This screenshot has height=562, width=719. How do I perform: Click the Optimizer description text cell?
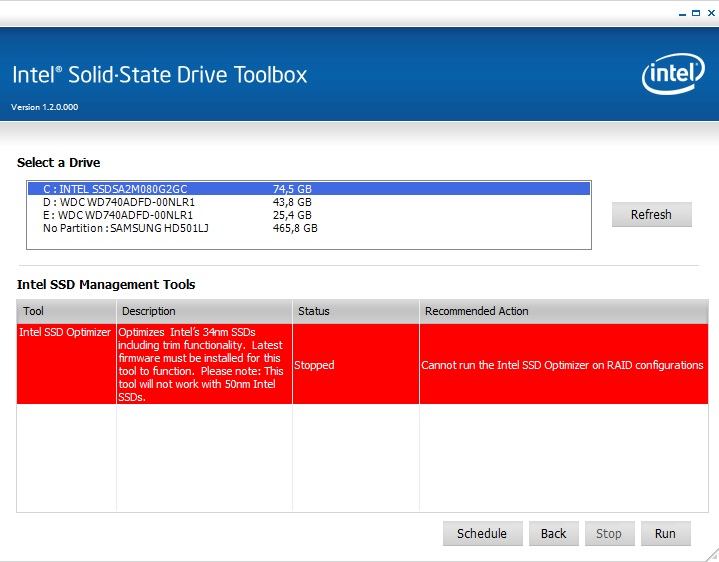[205, 364]
